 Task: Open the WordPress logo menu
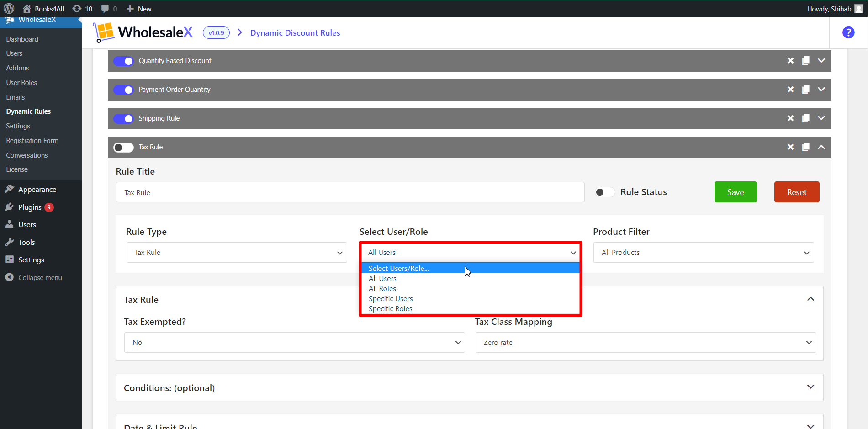9,9
